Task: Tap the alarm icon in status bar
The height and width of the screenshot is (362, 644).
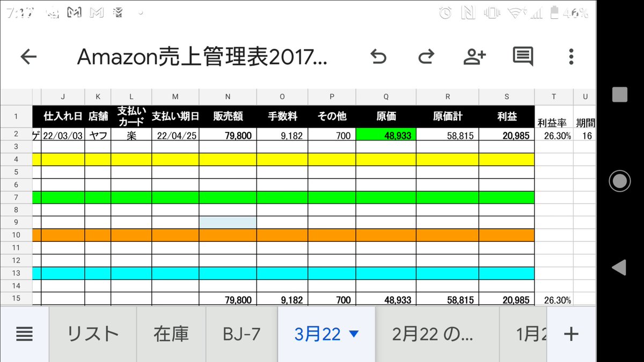Action: tap(445, 13)
